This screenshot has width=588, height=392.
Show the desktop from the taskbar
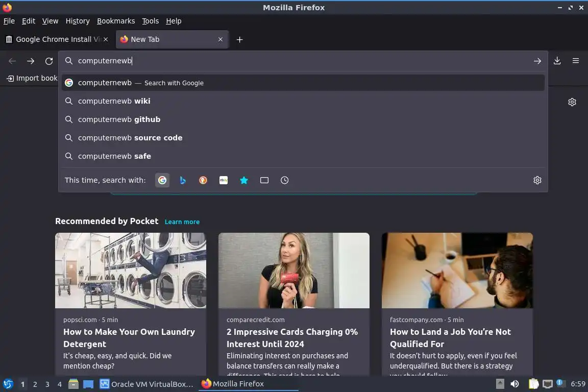pos(88,384)
